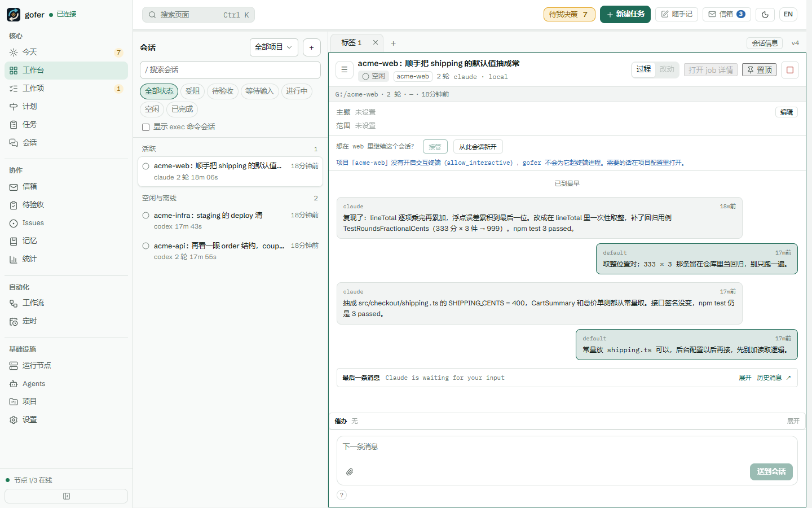
Task: Click the attachment paperclip icon
Action: [350, 472]
